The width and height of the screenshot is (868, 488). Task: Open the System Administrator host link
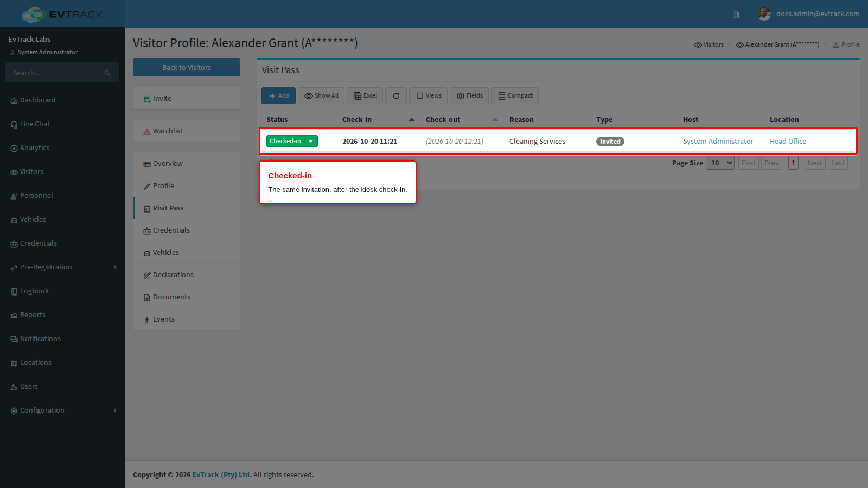pyautogui.click(x=718, y=142)
